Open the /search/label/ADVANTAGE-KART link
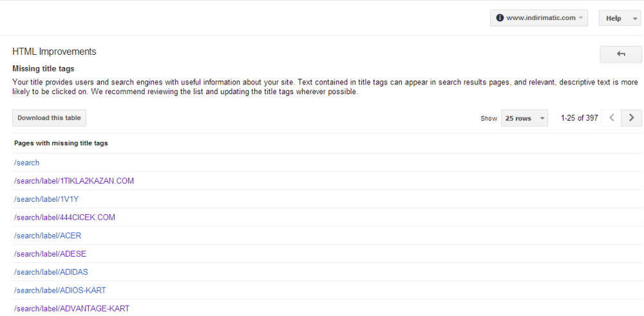This screenshot has width=644, height=316. coord(71,308)
